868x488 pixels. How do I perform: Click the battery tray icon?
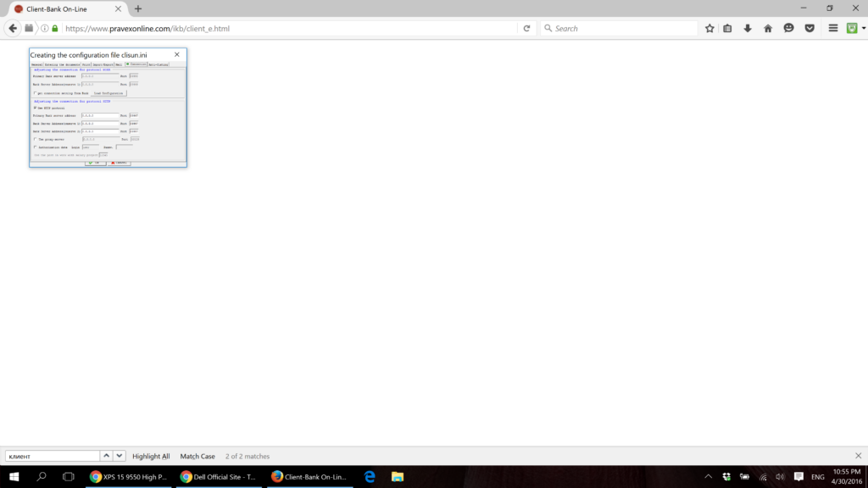[x=744, y=476]
